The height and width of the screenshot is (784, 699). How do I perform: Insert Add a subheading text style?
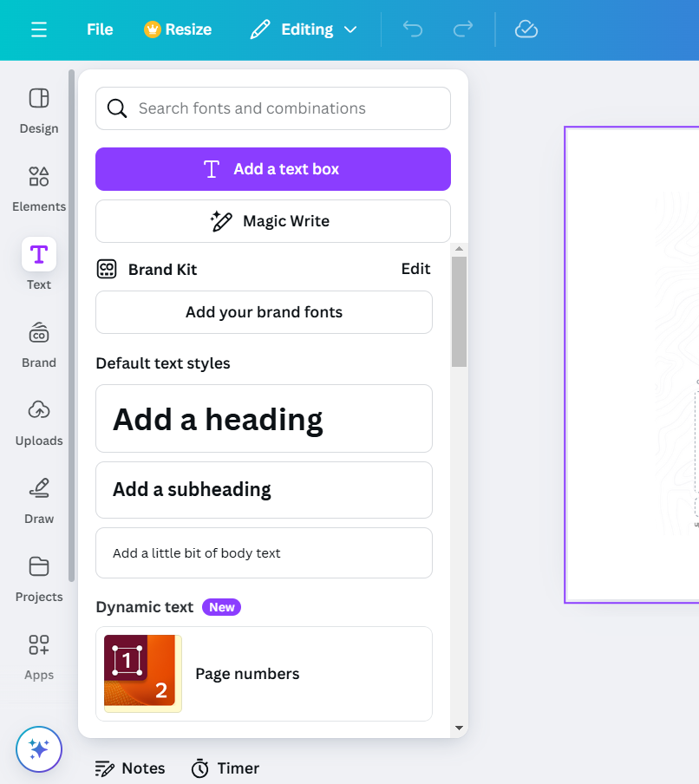point(264,490)
